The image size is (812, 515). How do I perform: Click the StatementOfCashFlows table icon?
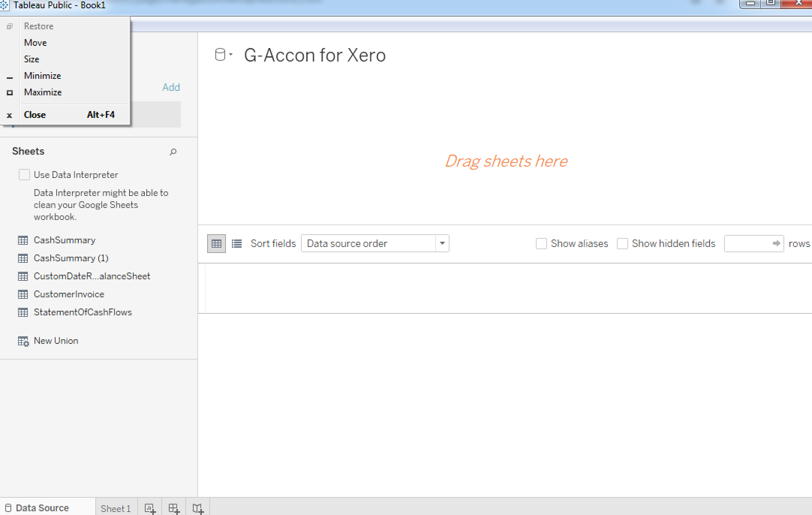(x=23, y=312)
